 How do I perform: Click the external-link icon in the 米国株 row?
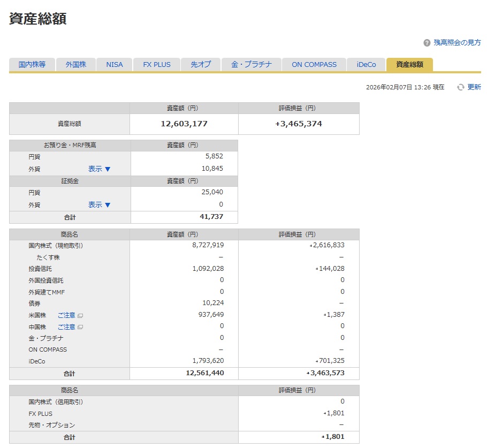[80, 316]
